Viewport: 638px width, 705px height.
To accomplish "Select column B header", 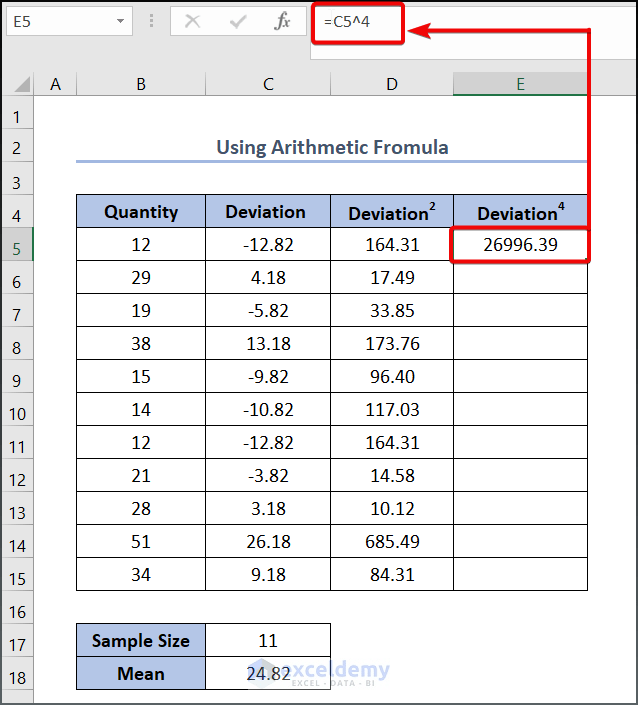I will (x=141, y=84).
